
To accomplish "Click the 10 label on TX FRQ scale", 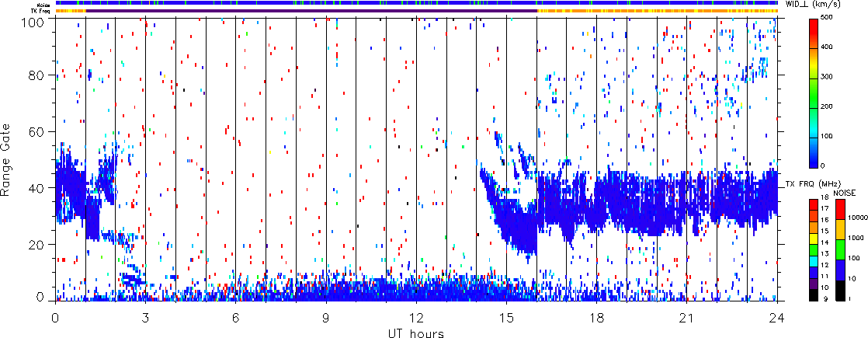I will [x=825, y=289].
